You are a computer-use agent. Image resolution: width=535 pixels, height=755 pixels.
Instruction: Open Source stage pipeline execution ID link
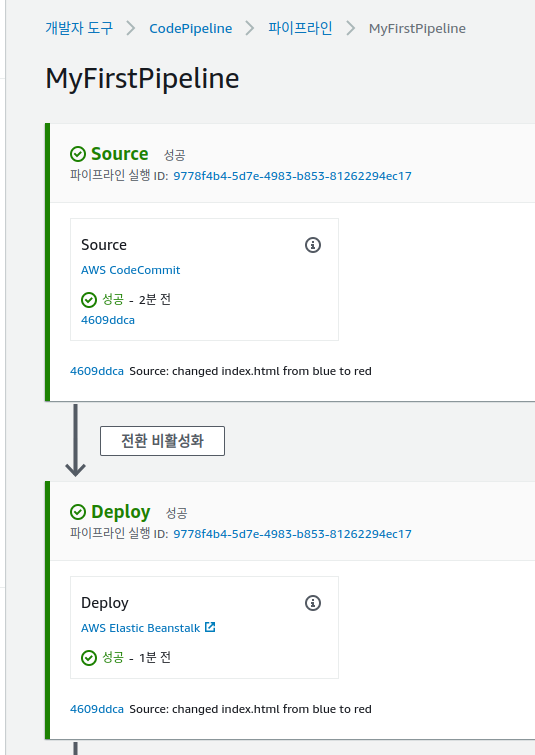[x=292, y=176]
